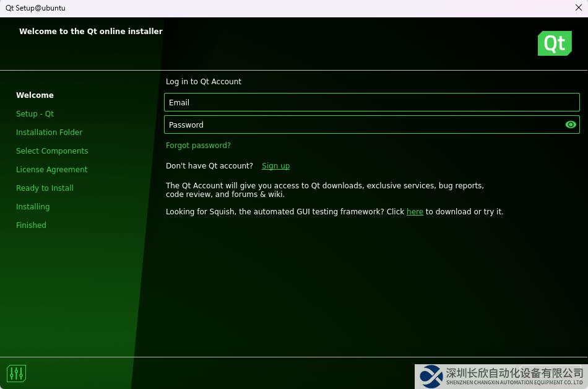Open the Forgot password link
Image resolution: width=588 pixels, height=389 pixels.
[x=198, y=146]
